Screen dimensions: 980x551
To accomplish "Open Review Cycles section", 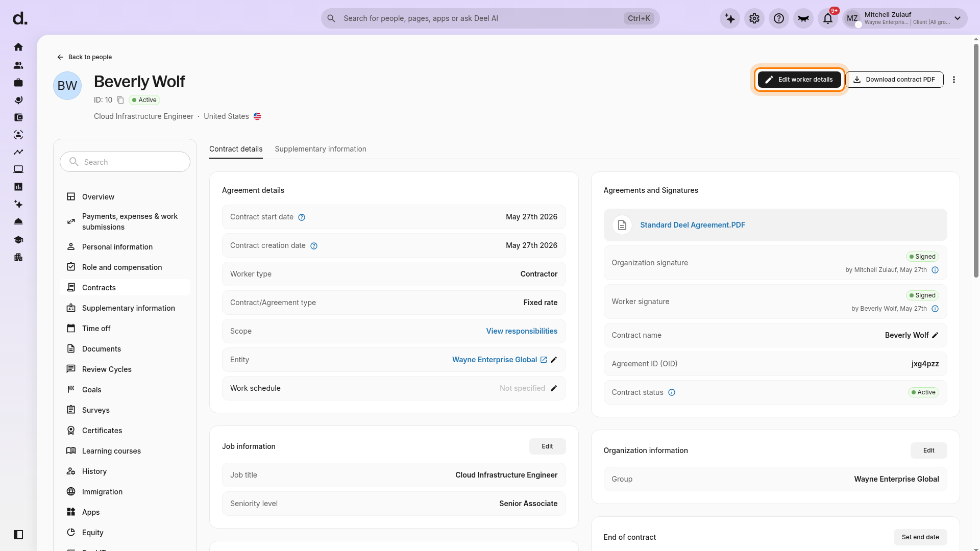I will [x=125, y=369].
